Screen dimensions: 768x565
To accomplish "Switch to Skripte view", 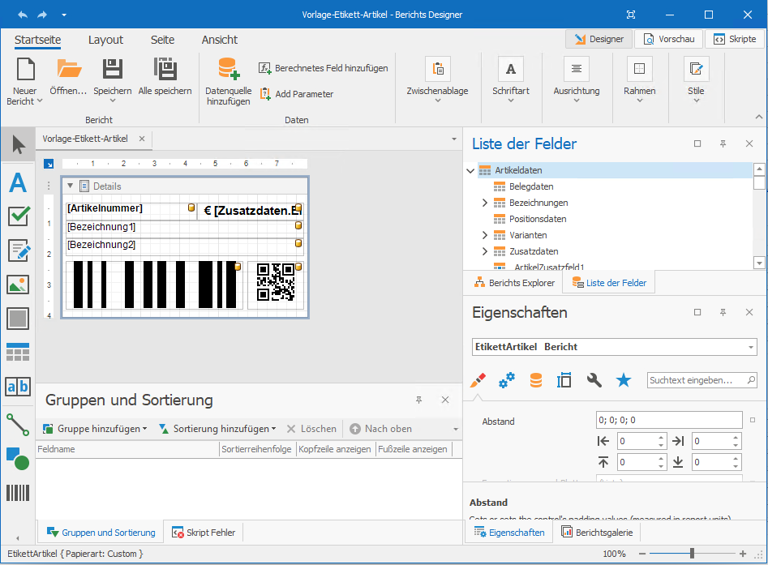I will point(735,39).
